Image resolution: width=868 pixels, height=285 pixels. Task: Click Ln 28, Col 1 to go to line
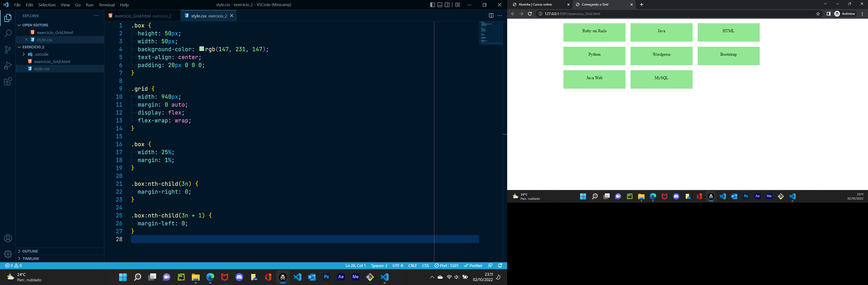pyautogui.click(x=356, y=265)
